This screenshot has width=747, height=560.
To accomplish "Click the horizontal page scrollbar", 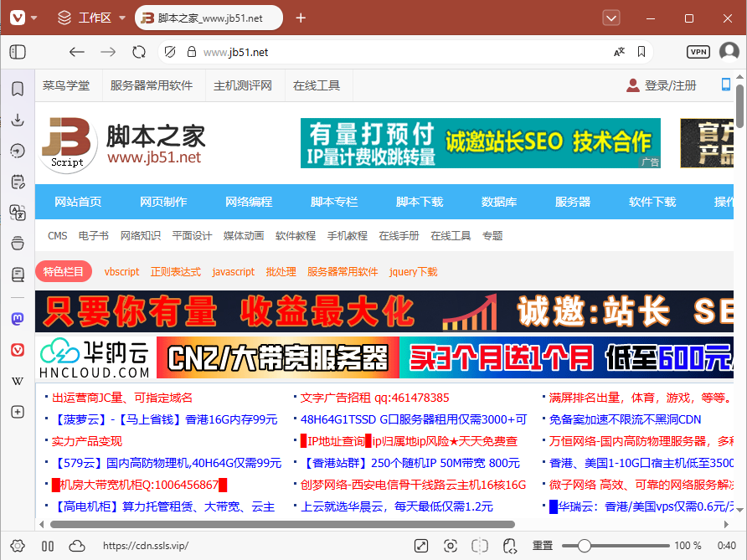I will 282,524.
